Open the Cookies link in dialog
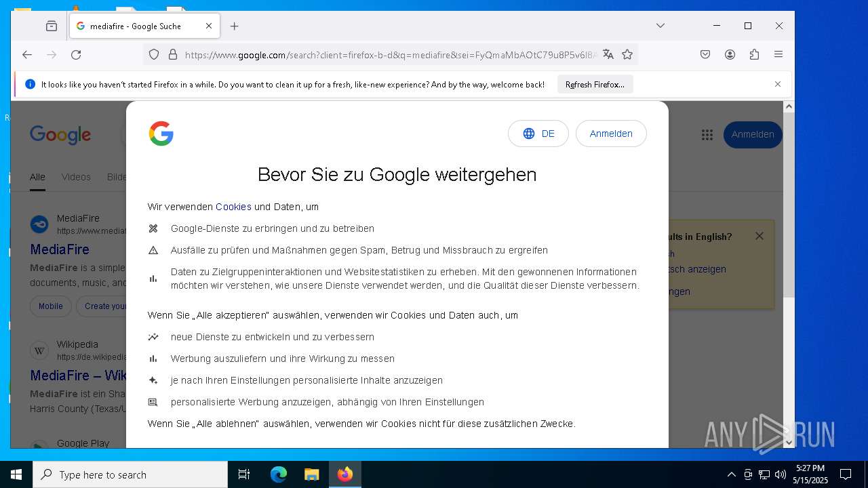This screenshot has width=868, height=488. (233, 207)
